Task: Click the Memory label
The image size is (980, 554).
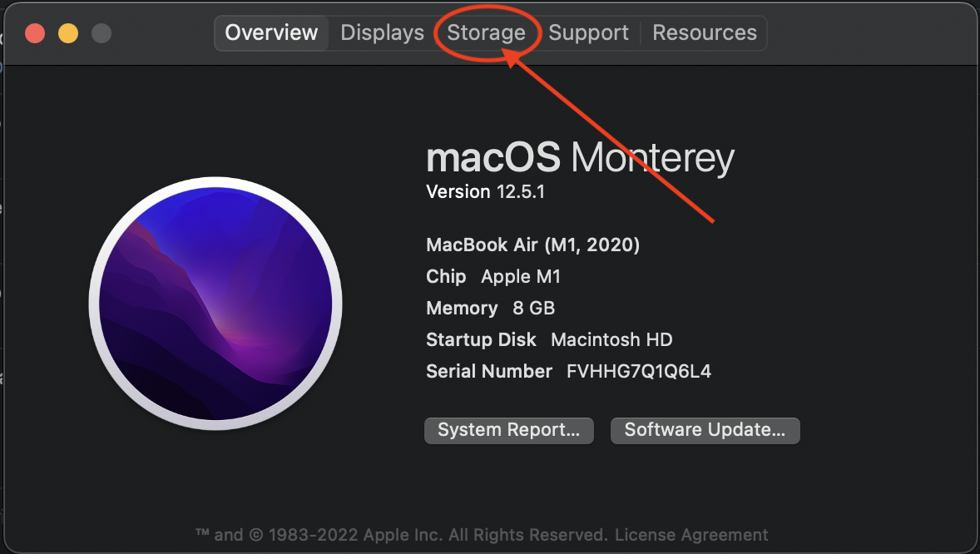Action: click(462, 309)
